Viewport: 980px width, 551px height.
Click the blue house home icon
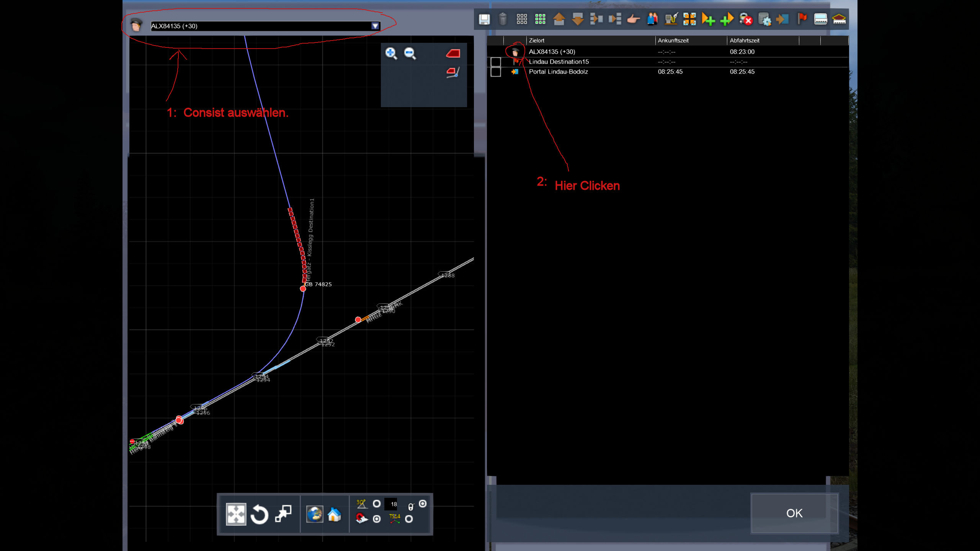[x=334, y=515]
